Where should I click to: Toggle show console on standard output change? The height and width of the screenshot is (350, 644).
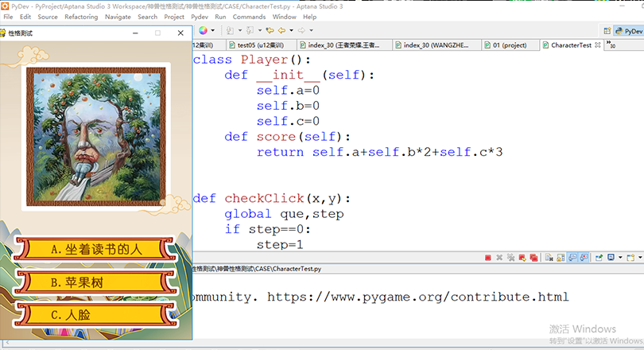572,258
